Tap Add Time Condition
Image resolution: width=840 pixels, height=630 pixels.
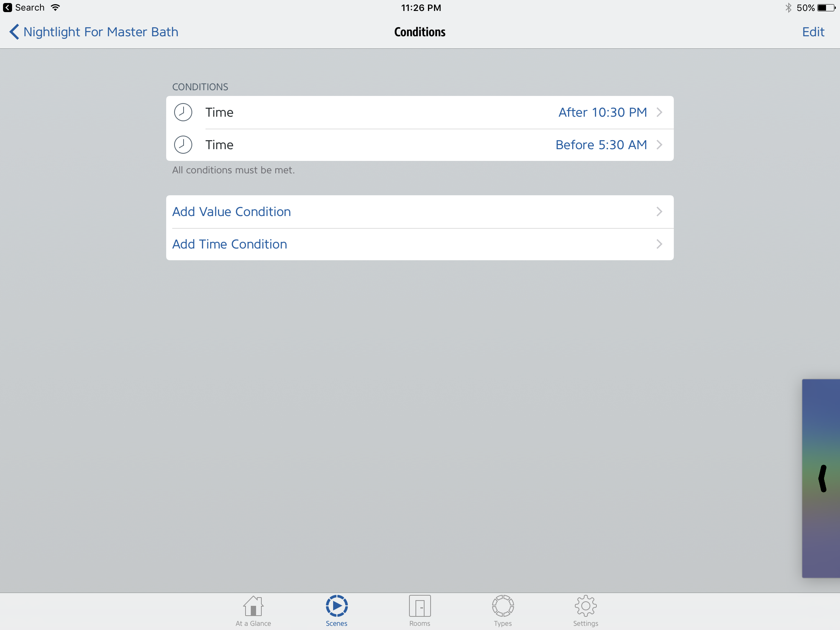(x=420, y=244)
